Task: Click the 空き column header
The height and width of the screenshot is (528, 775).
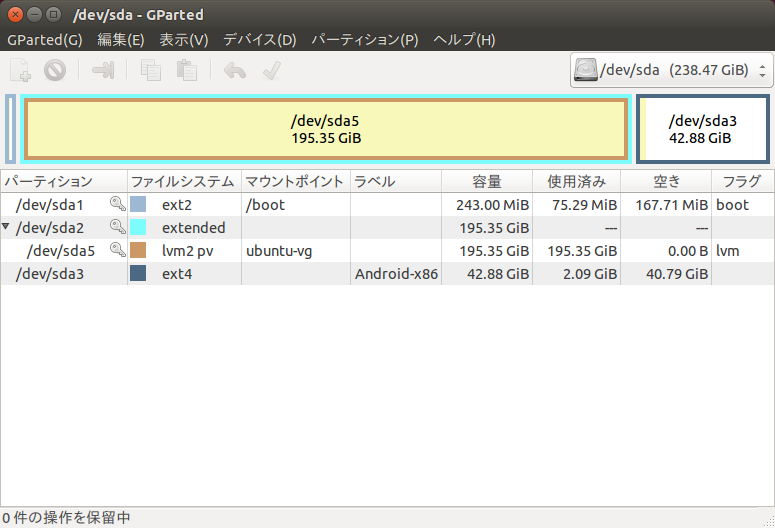Action: [x=666, y=181]
